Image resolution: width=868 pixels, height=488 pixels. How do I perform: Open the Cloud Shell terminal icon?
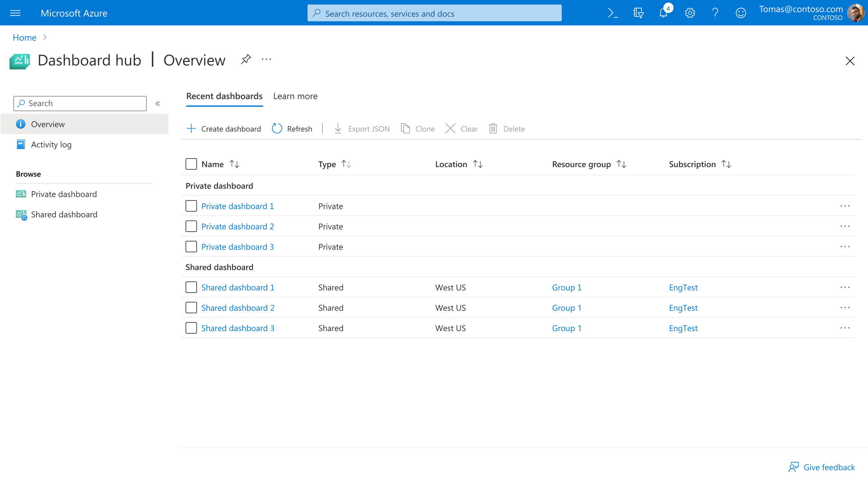(x=613, y=13)
